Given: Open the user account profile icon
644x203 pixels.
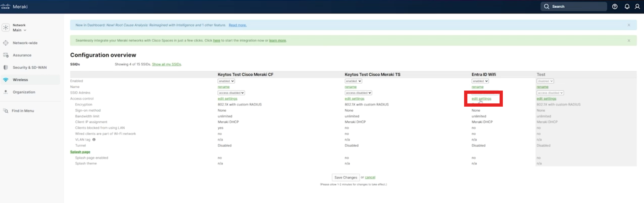Looking at the screenshot, I should tap(637, 7).
